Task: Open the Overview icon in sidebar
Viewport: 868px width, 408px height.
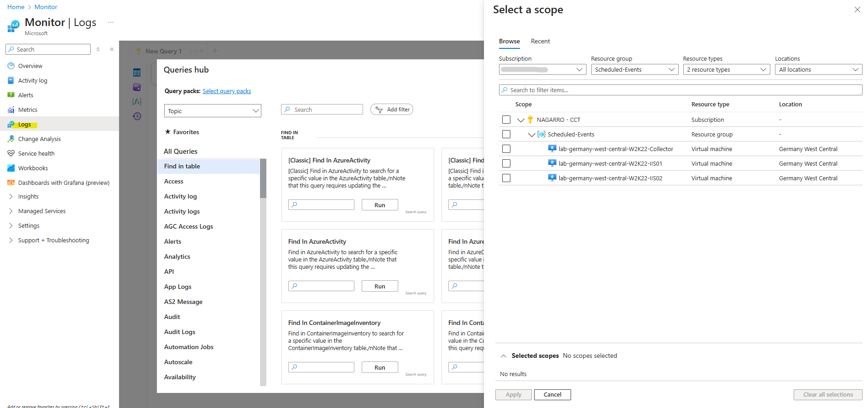Action: 11,66
